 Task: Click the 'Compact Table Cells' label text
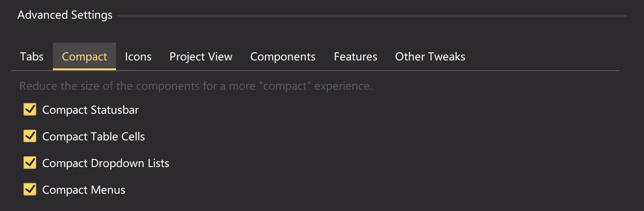tap(94, 136)
